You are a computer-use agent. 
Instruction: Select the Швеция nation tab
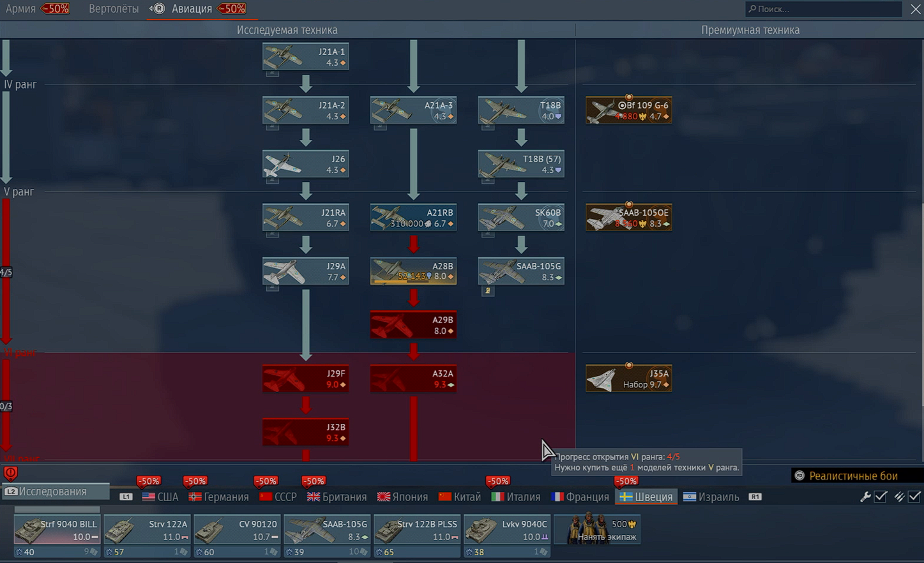646,497
